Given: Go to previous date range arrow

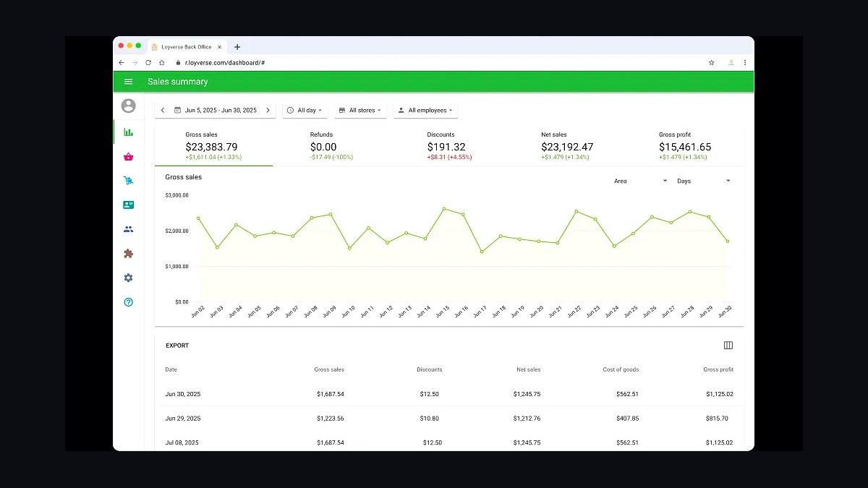Looking at the screenshot, I should pos(163,111).
